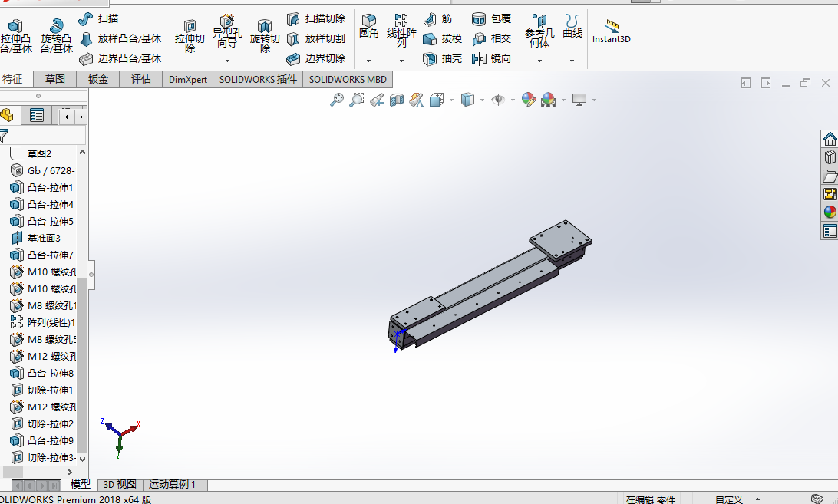Open the View Orientation dropdown arrow

[x=451, y=100]
